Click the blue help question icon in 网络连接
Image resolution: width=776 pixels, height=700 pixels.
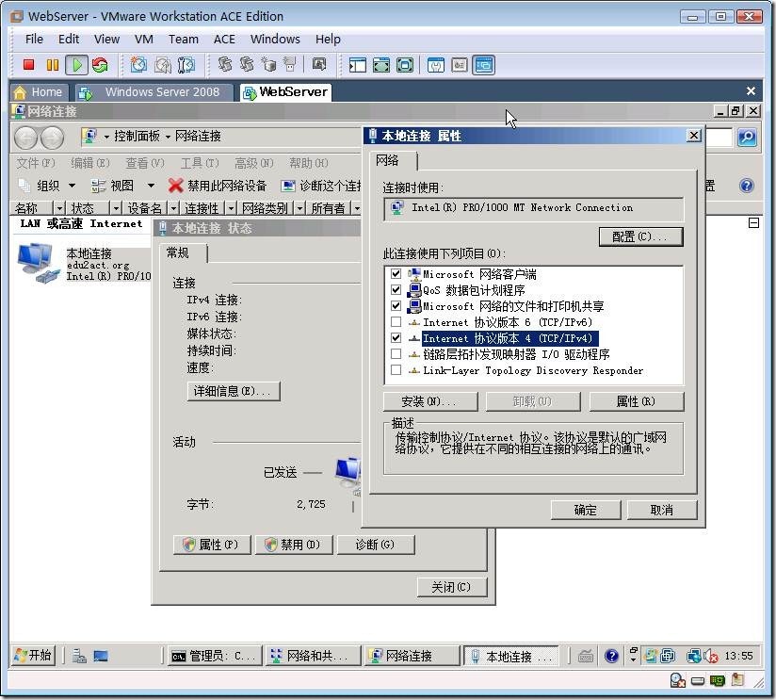tap(746, 186)
